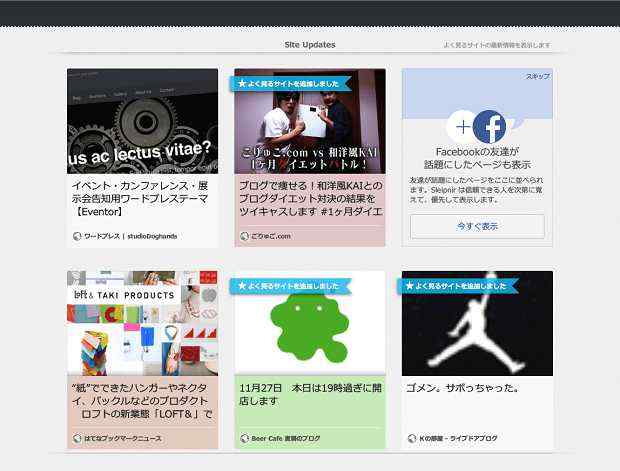Screen dimensions: 620x471
Task: Open the gears thumbnail for Eventor theme
Action: point(142,120)
